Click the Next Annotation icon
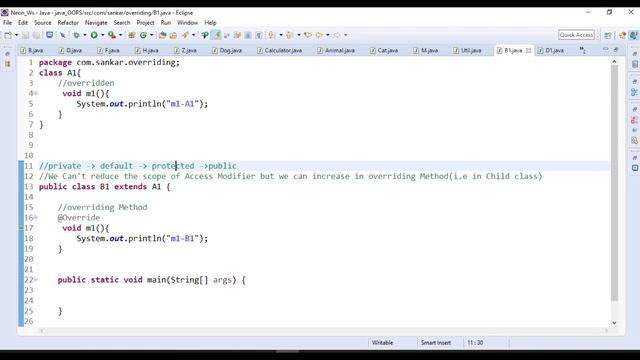 271,35
